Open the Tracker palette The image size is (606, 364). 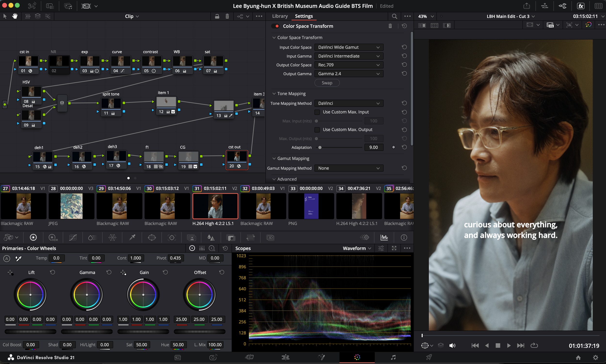(x=172, y=237)
